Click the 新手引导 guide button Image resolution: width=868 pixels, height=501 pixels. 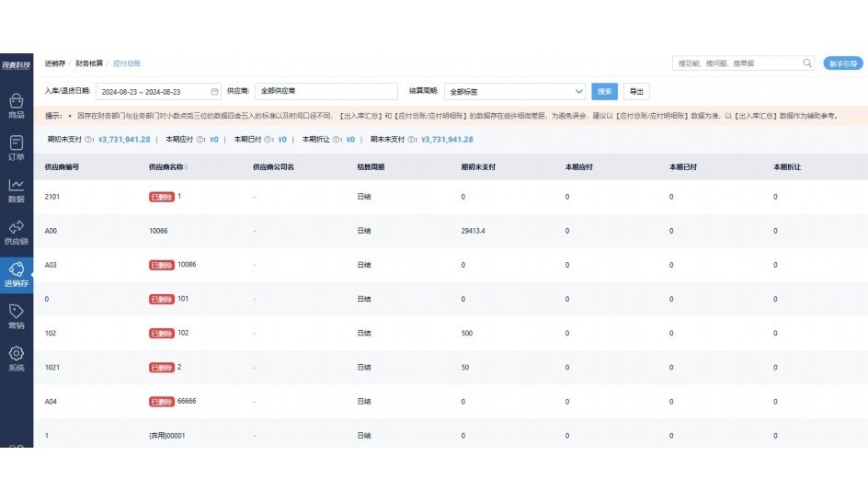coord(842,63)
